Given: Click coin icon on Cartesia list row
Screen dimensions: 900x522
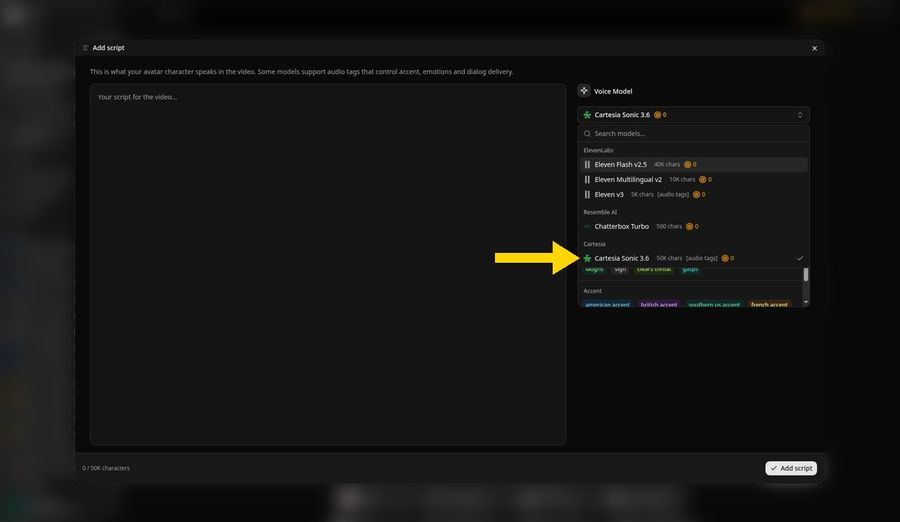Looking at the screenshot, I should coord(724,258).
